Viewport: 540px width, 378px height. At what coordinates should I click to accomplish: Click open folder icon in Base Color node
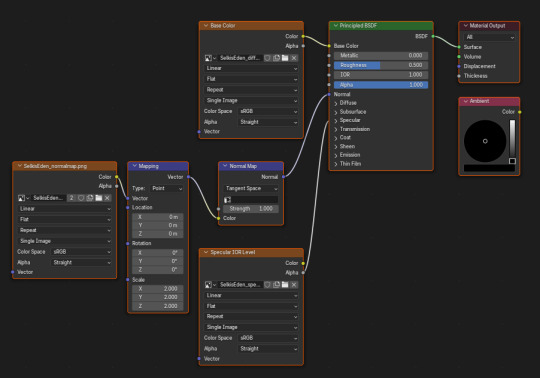coord(285,58)
